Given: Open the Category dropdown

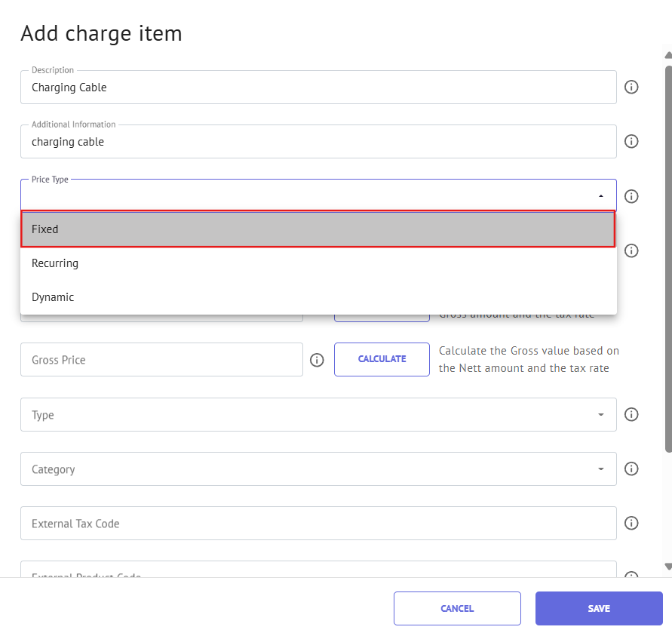Looking at the screenshot, I should coord(601,469).
